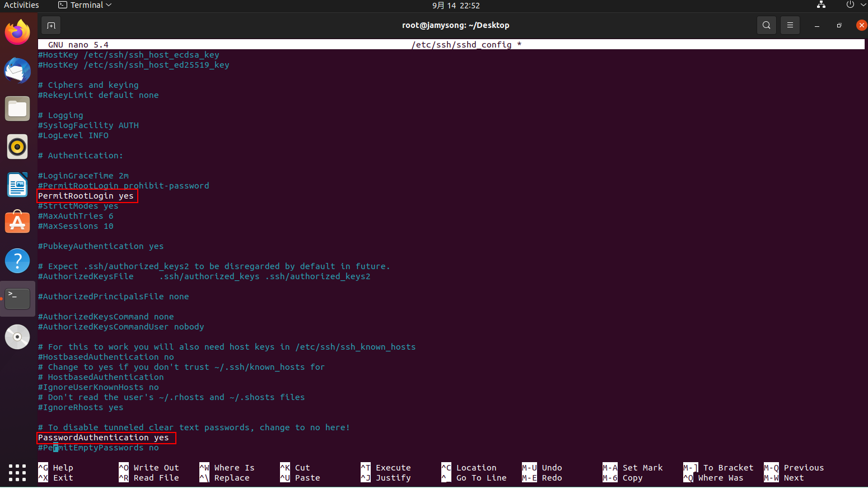The image size is (868, 489).
Task: Open the clock and calendar panel
Action: point(456,5)
